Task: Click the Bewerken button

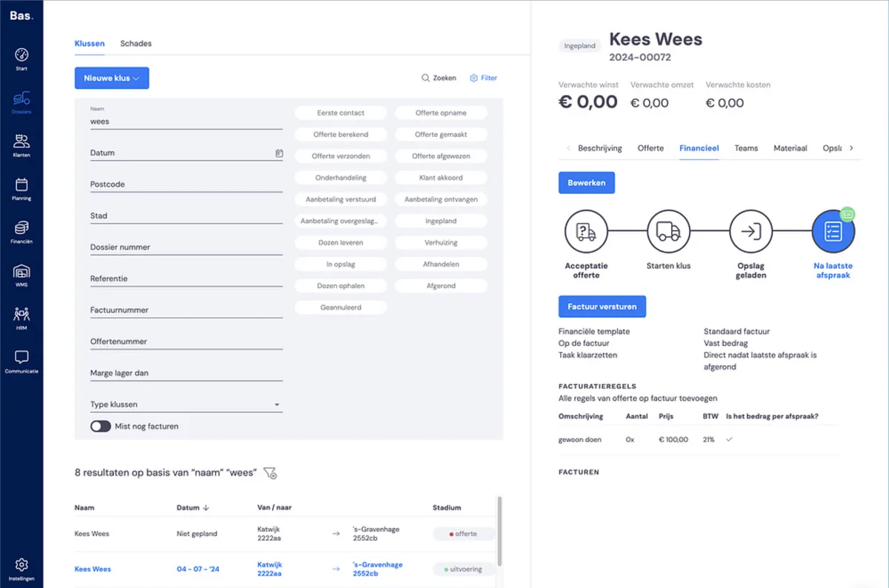Action: (587, 183)
